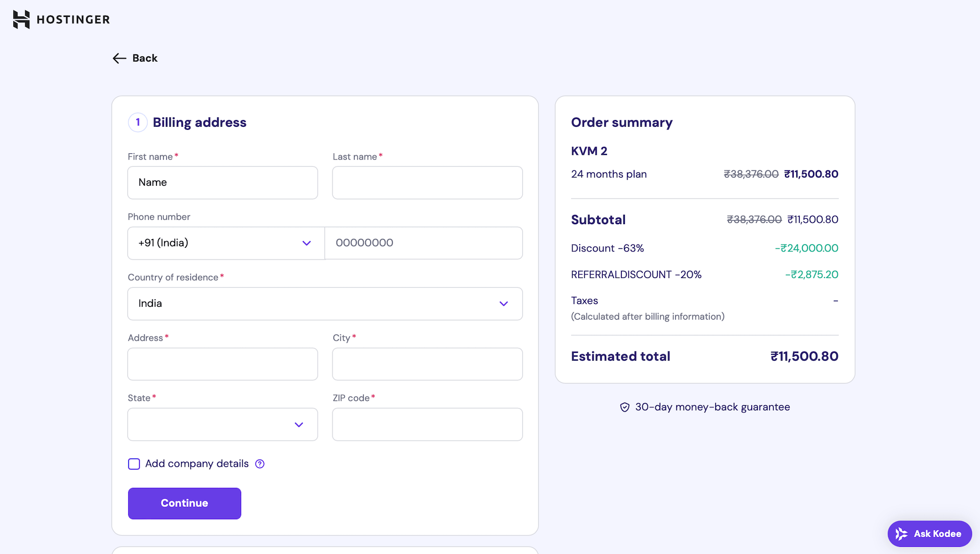Screen dimensions: 980x554
Task: Click the money-back guarantee shield icon
Action: pyautogui.click(x=624, y=407)
